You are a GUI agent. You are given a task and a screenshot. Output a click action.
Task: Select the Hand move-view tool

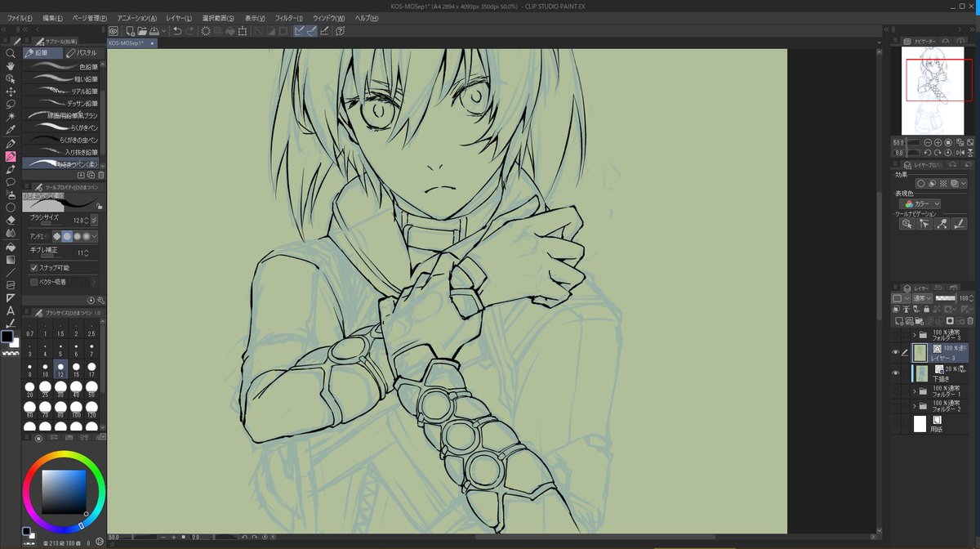[11, 66]
